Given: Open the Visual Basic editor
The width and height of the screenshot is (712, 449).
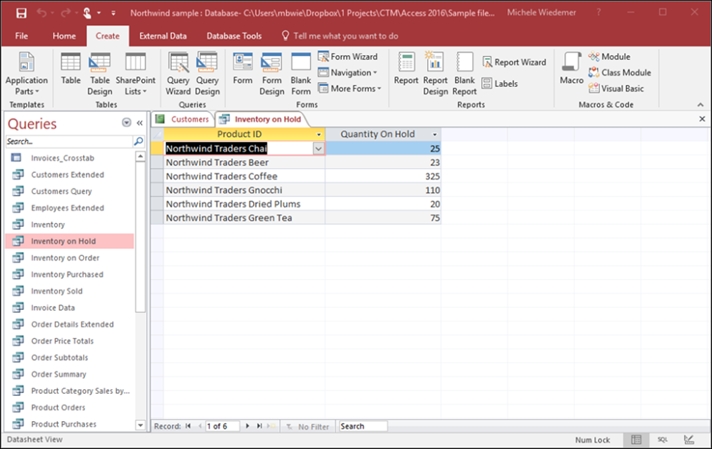Looking at the screenshot, I should coord(616,89).
